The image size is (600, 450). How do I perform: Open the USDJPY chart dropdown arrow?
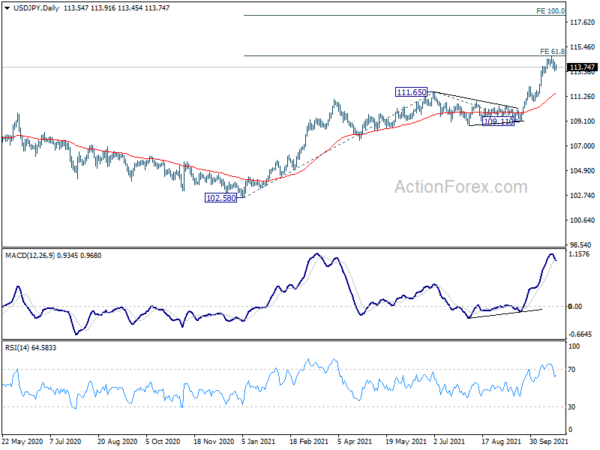click(7, 8)
